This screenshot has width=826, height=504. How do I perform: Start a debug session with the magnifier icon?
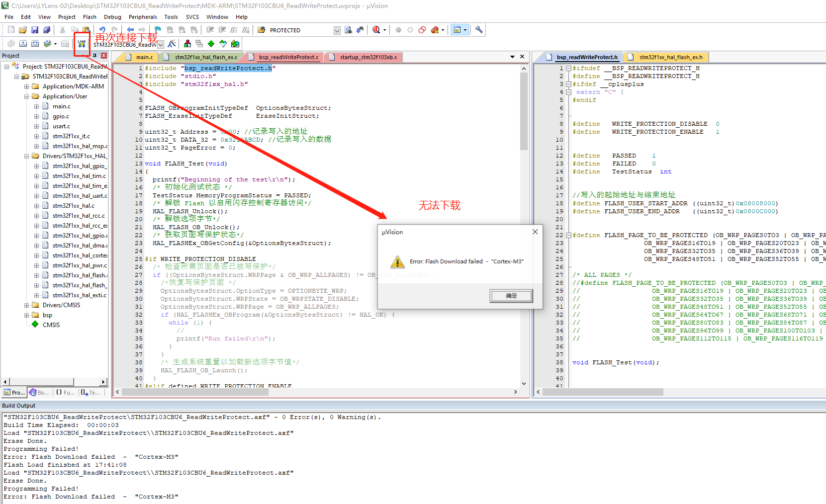tap(375, 30)
